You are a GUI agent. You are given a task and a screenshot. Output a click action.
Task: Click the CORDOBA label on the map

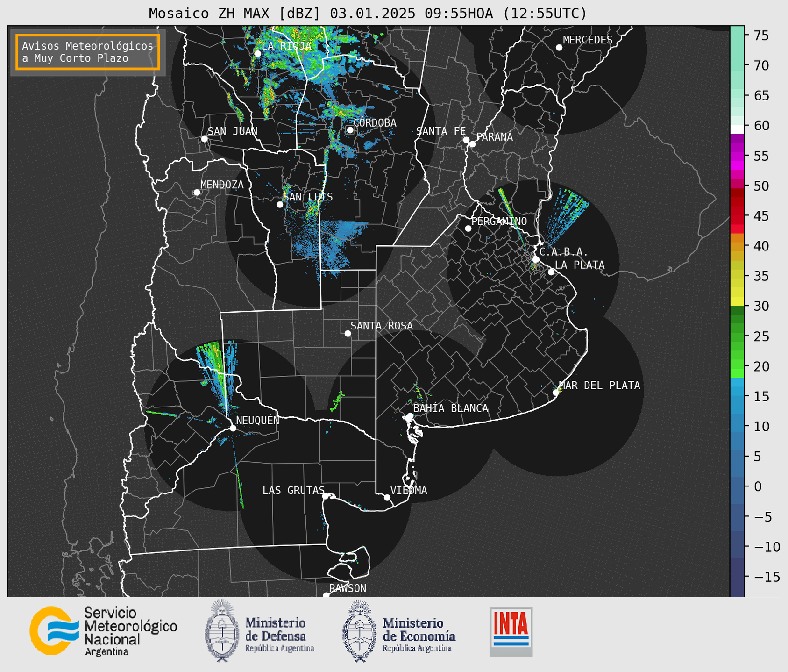(x=375, y=122)
